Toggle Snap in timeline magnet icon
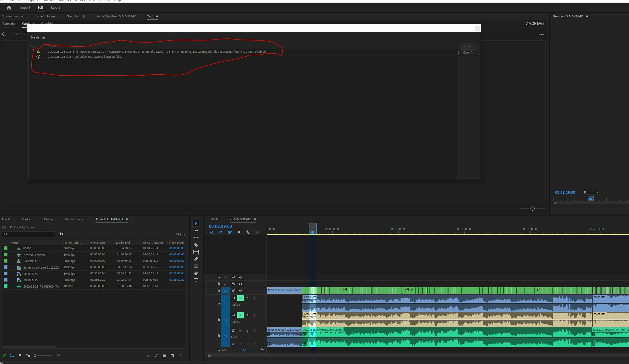Image resolution: width=629 pixels, height=364 pixels. pyautogui.click(x=221, y=232)
